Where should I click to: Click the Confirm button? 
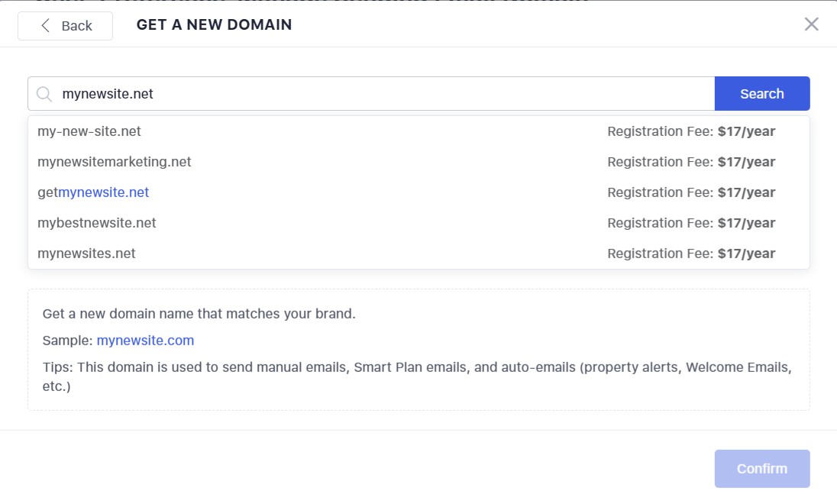(761, 469)
